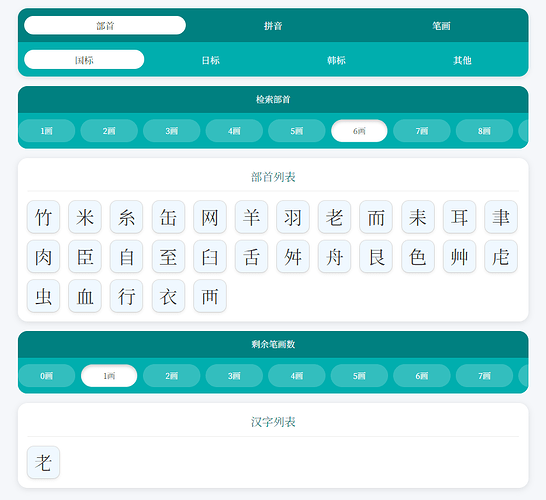Choose the 虫 radical tile
The image size is (546, 500).
[44, 296]
